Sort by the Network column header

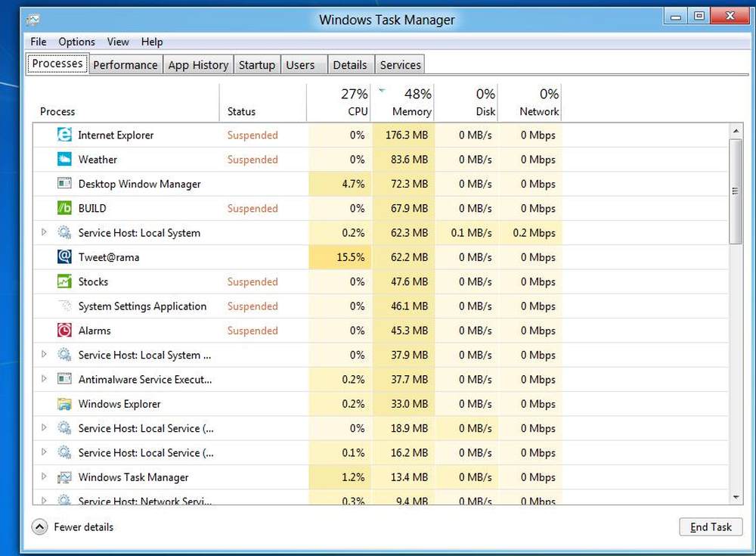pyautogui.click(x=530, y=102)
